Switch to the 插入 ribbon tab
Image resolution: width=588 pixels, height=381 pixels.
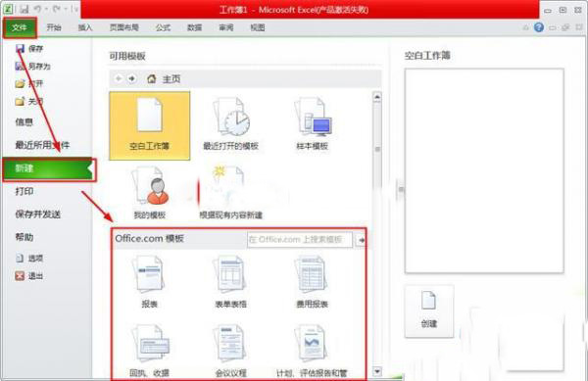(85, 27)
